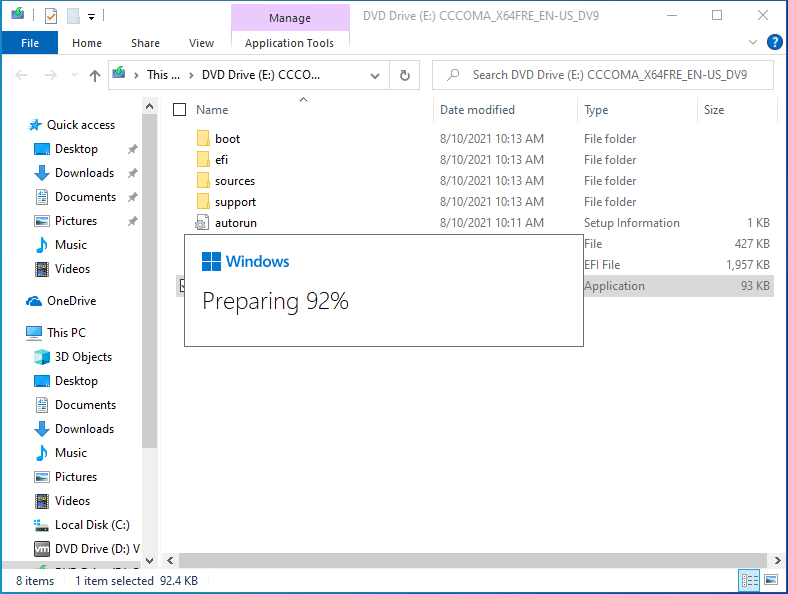The height and width of the screenshot is (594, 788).
Task: Open pinned Downloads under Quick access
Action: [84, 173]
